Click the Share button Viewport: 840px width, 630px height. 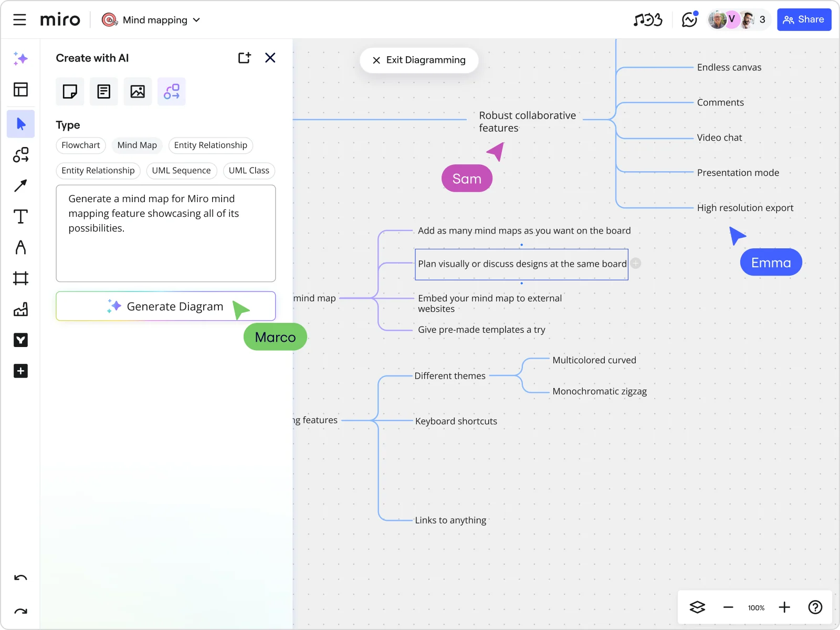point(804,19)
